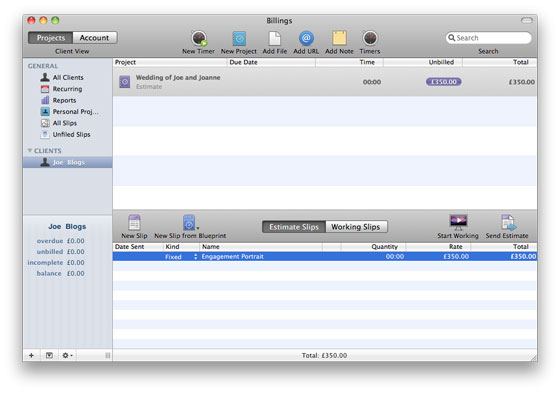The width and height of the screenshot is (560, 393).
Task: Sort slips by Date Sent column
Action: coord(138,247)
